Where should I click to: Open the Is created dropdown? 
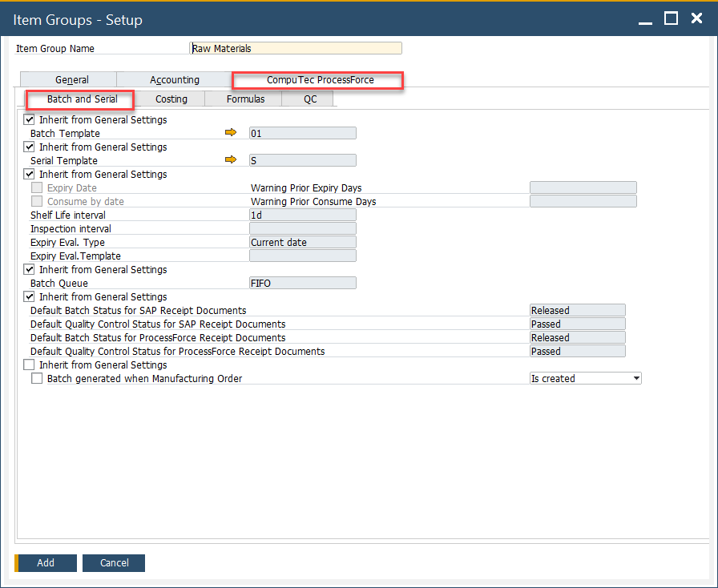(x=636, y=378)
